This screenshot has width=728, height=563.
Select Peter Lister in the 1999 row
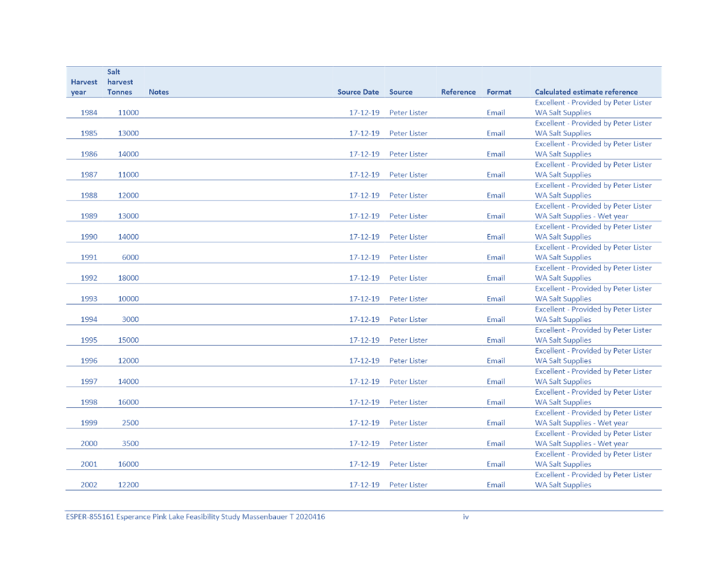point(408,423)
